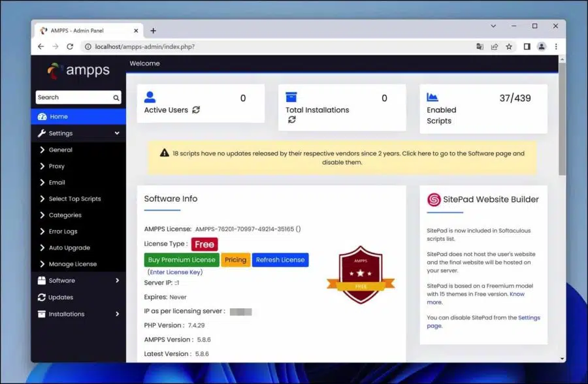
Task: Refresh the Active Users count
Action: click(x=196, y=110)
